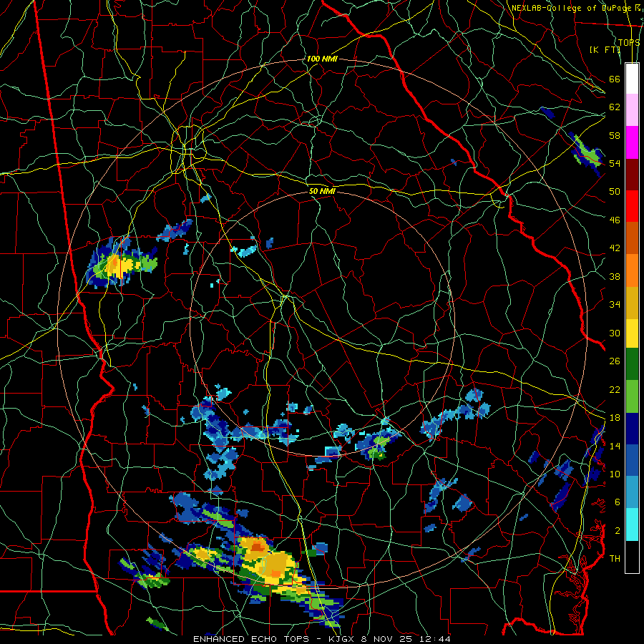Click the legend value '26'
644x644 pixels.
[x=615, y=361]
